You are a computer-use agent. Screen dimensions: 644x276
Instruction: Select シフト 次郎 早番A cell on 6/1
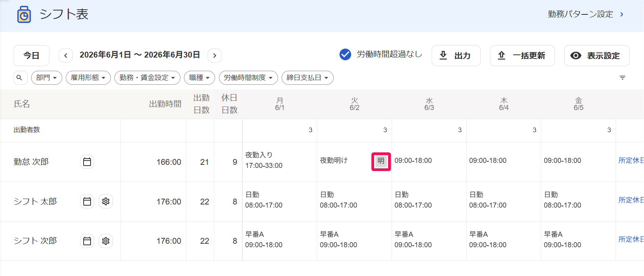280,241
